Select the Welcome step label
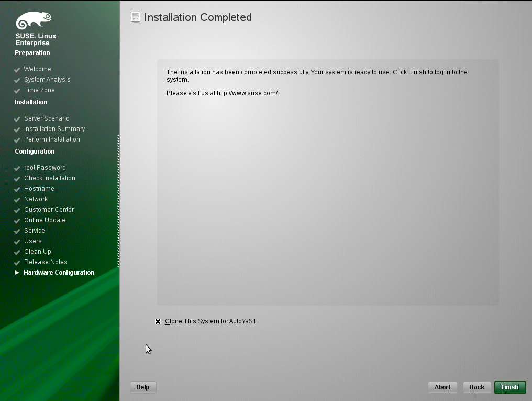 click(x=37, y=69)
